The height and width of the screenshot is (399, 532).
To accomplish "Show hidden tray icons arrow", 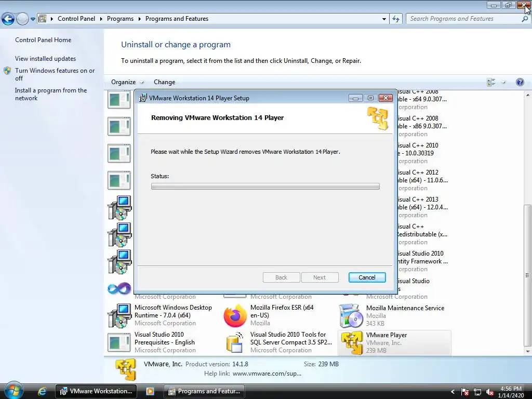I will [x=453, y=392].
